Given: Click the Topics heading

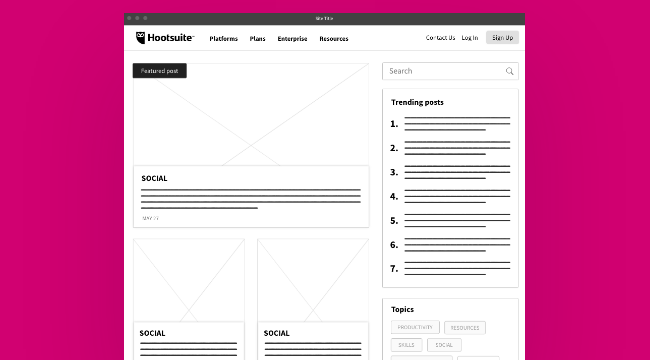Looking at the screenshot, I should point(402,309).
